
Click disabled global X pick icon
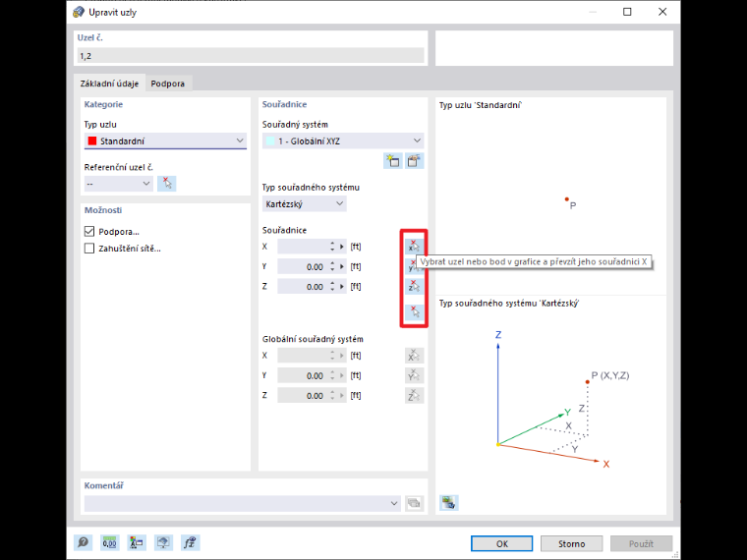[414, 356]
